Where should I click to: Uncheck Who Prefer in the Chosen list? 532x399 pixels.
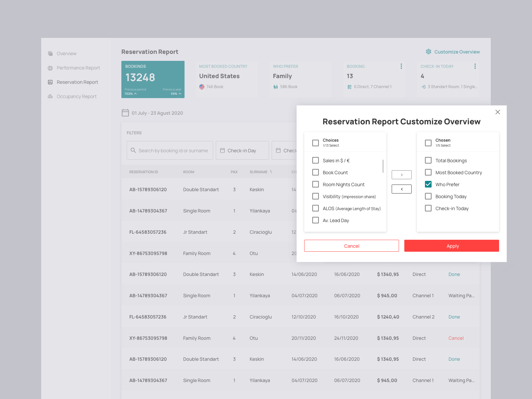pyautogui.click(x=428, y=184)
